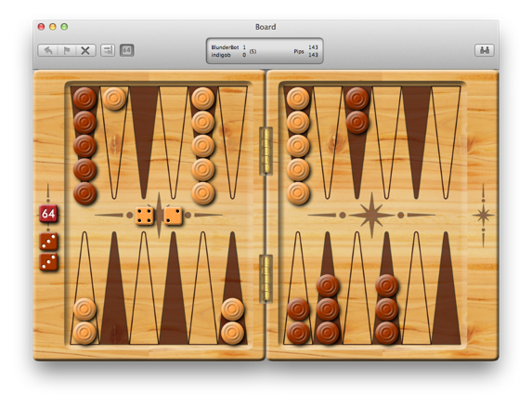Click the upper 143 pip count
Viewport: 532px width, 407px height.
pyautogui.click(x=313, y=47)
